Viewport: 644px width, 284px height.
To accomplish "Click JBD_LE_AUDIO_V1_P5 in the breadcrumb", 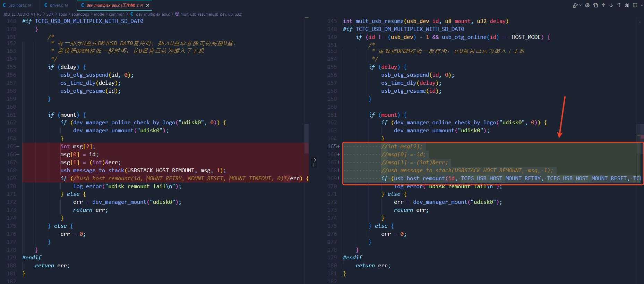I will tap(22, 14).
